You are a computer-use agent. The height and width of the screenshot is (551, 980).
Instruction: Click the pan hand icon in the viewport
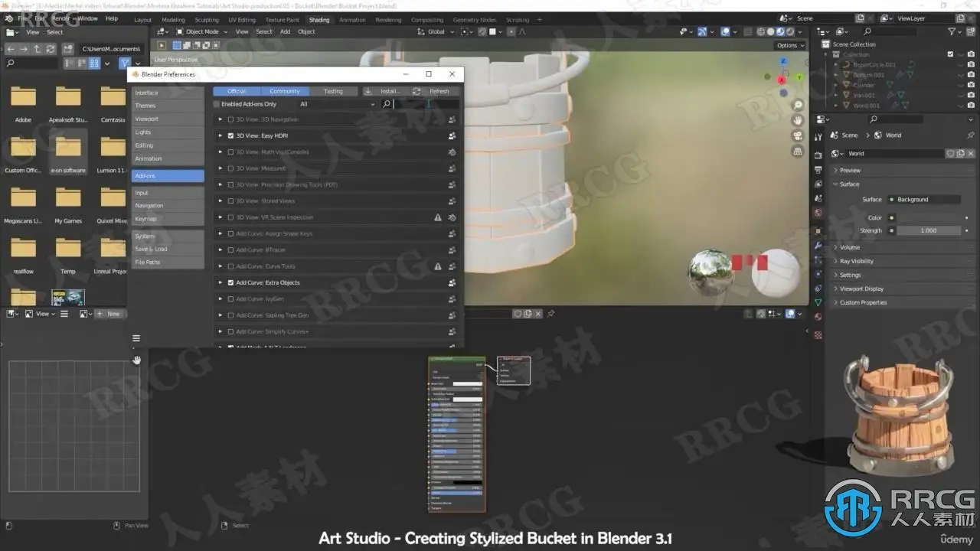point(798,120)
